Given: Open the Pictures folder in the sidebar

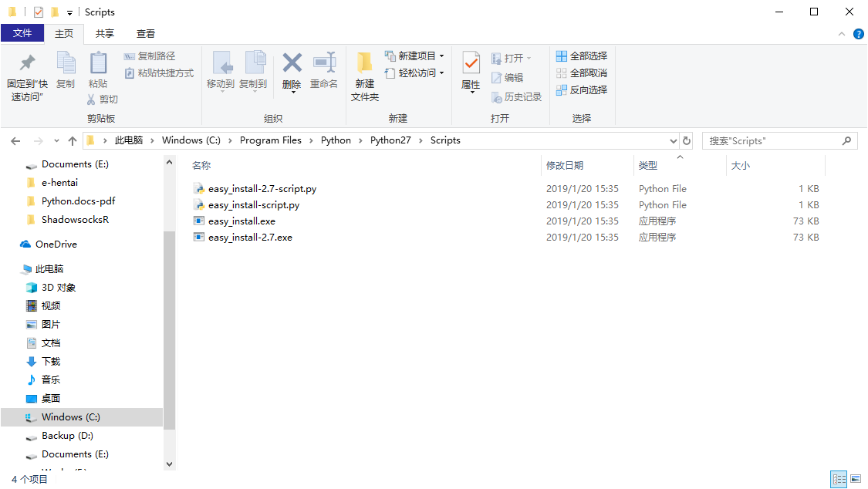Looking at the screenshot, I should coord(51,324).
